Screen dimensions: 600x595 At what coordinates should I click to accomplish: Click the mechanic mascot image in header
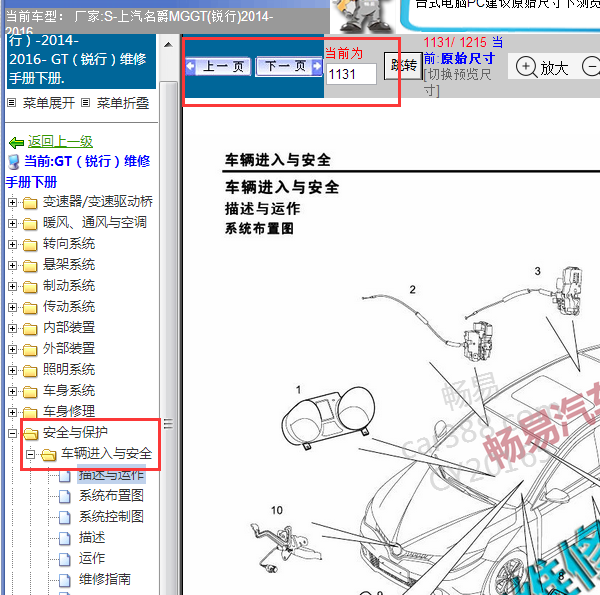tap(362, 15)
